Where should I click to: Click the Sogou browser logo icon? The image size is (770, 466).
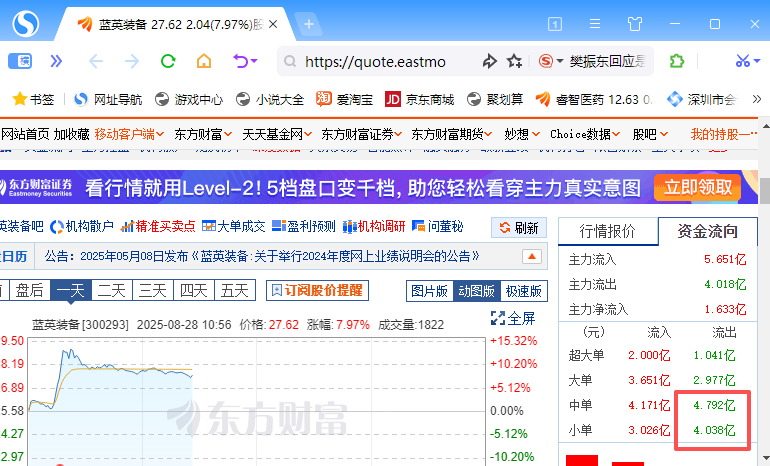click(26, 23)
